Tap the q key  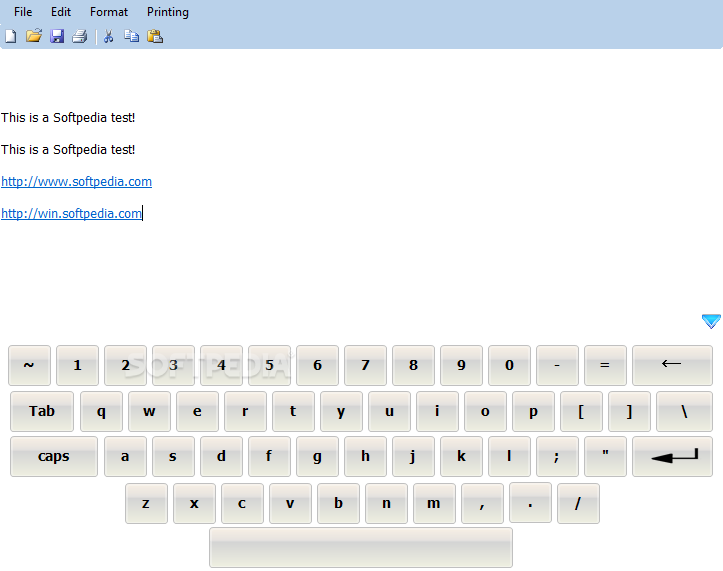click(101, 411)
